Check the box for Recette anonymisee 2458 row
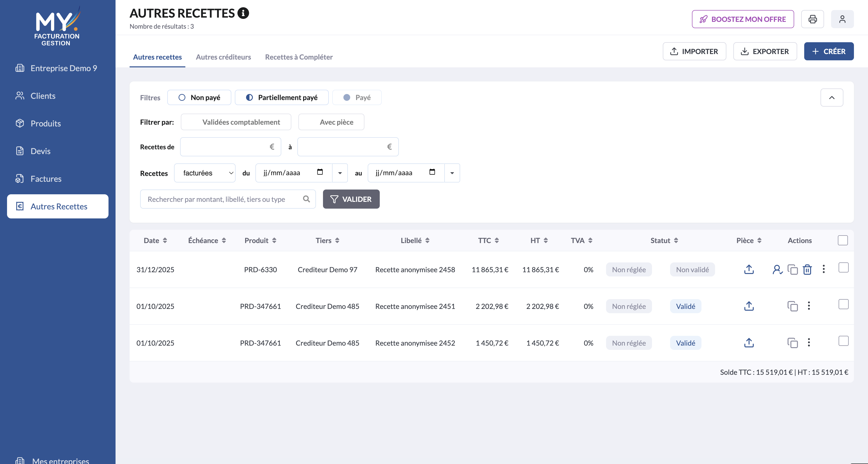The image size is (868, 464). (843, 268)
